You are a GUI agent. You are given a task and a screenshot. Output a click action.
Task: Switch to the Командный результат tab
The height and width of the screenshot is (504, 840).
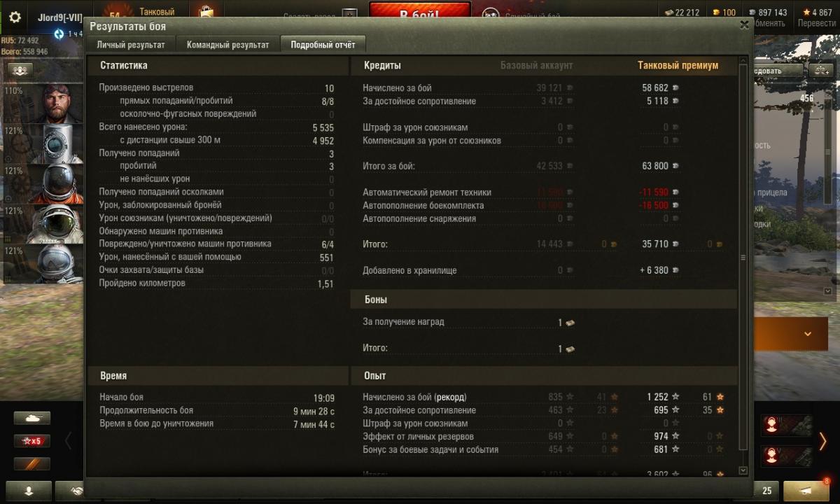pyautogui.click(x=227, y=45)
